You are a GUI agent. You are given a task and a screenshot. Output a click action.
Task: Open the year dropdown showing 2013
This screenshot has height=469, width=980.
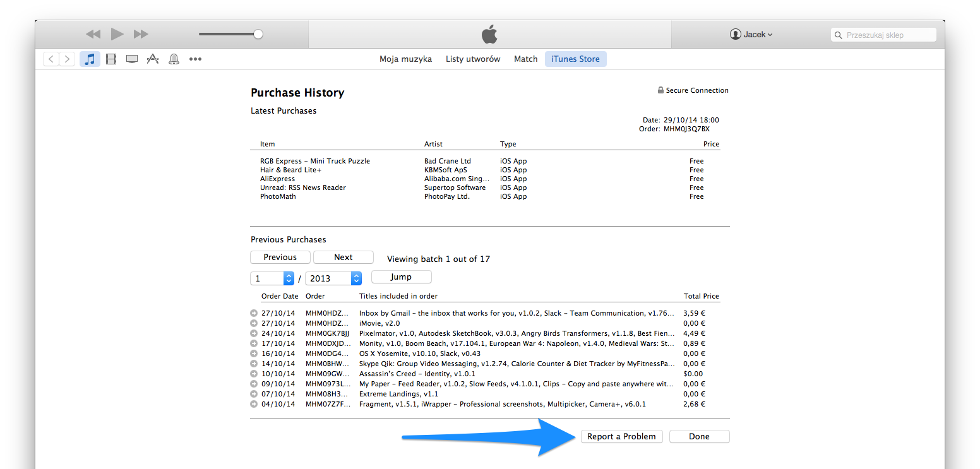point(333,278)
